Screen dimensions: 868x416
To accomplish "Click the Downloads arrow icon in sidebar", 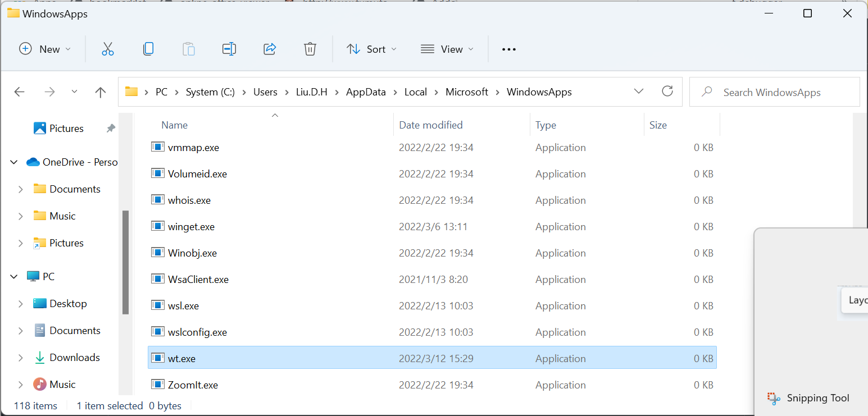I will click(40, 358).
